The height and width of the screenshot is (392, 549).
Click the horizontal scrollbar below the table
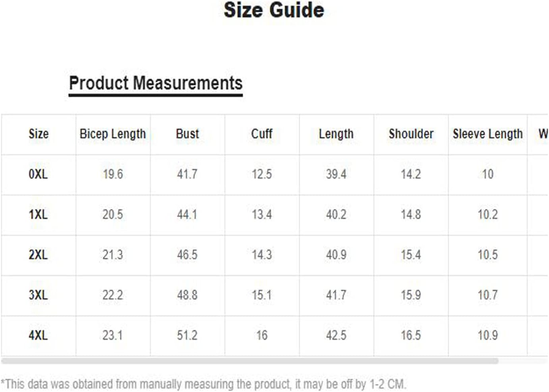click(249, 361)
